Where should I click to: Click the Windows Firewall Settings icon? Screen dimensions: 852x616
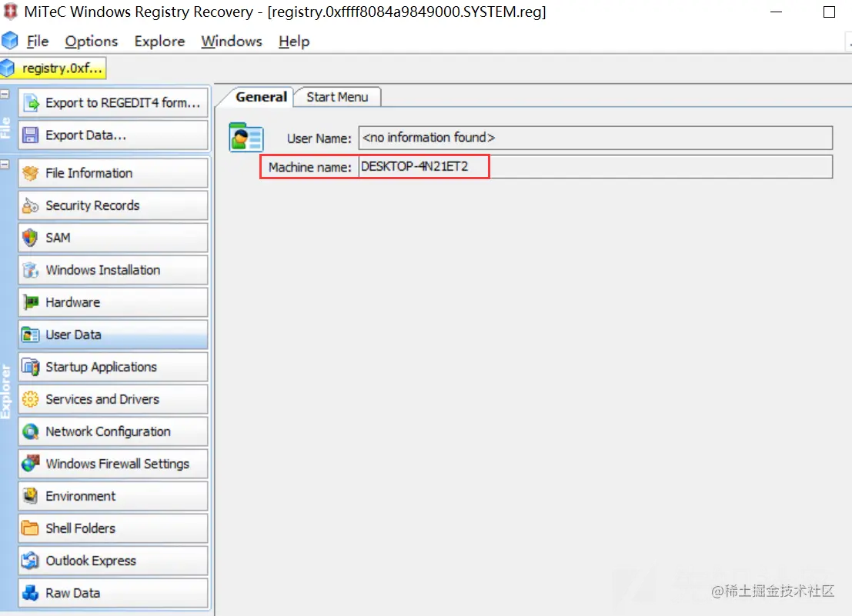[x=31, y=464]
